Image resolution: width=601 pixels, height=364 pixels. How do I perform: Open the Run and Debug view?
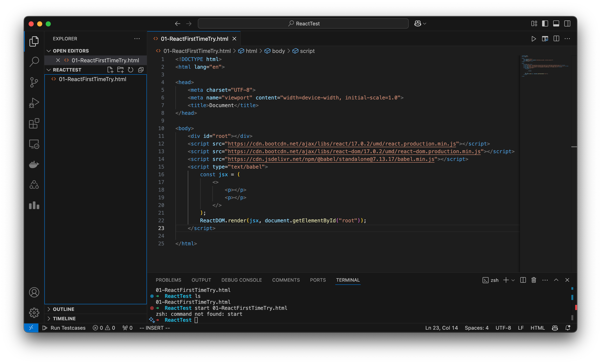tap(34, 103)
